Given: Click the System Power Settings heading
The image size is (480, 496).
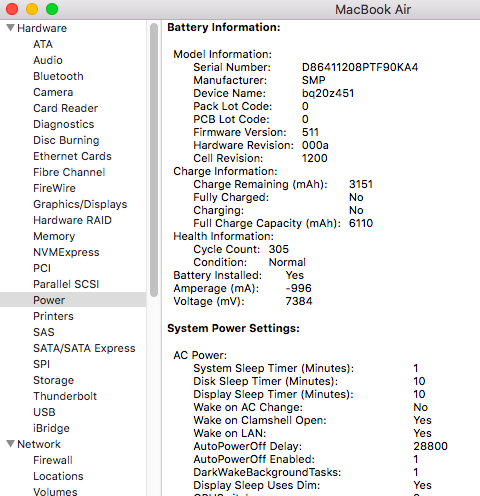Looking at the screenshot, I should click(x=233, y=328).
